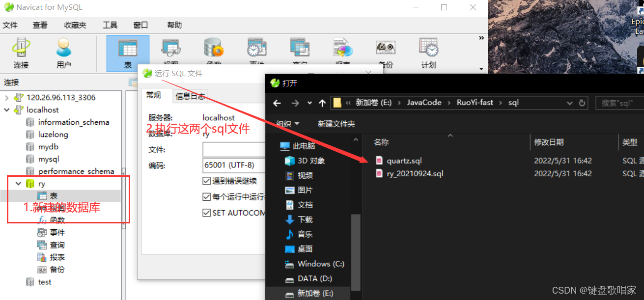Click the 文件 path input field
Viewport: 644px width, 300px height.
click(x=234, y=149)
